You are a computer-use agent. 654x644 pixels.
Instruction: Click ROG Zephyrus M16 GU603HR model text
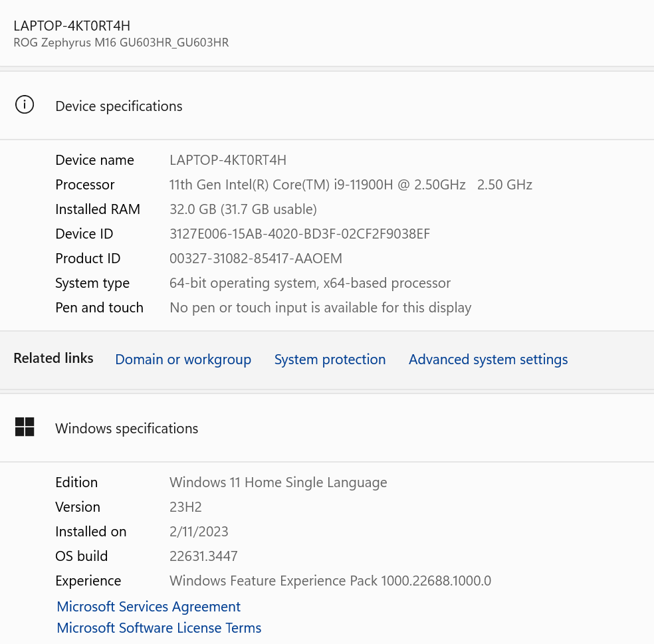coord(121,43)
